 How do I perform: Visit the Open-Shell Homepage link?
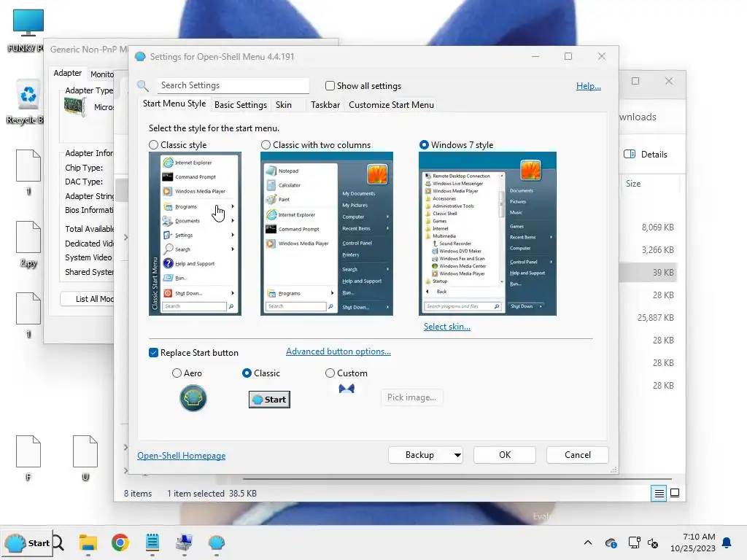pyautogui.click(x=182, y=456)
